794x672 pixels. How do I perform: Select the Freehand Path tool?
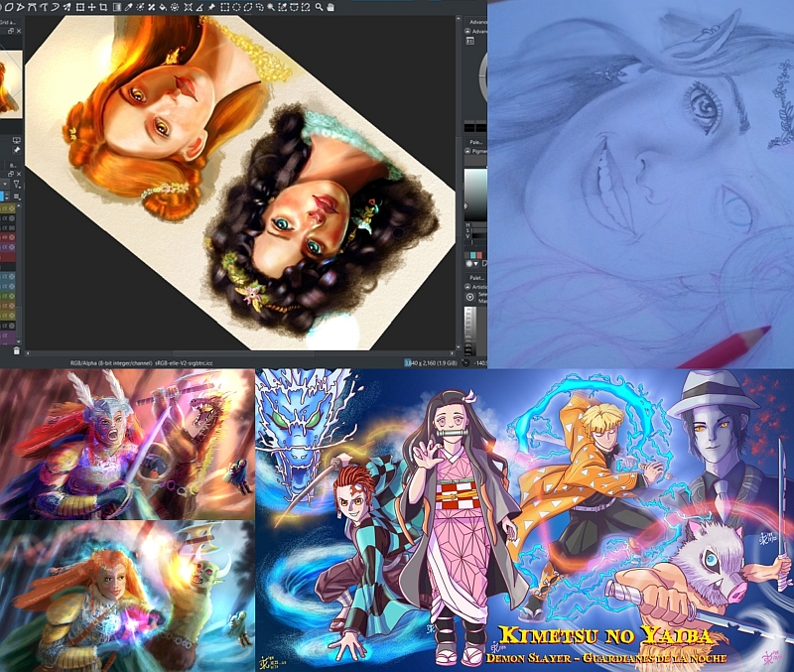coord(44,7)
